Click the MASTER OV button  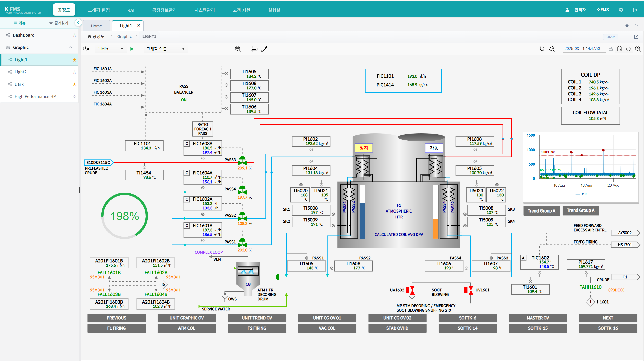click(x=538, y=318)
